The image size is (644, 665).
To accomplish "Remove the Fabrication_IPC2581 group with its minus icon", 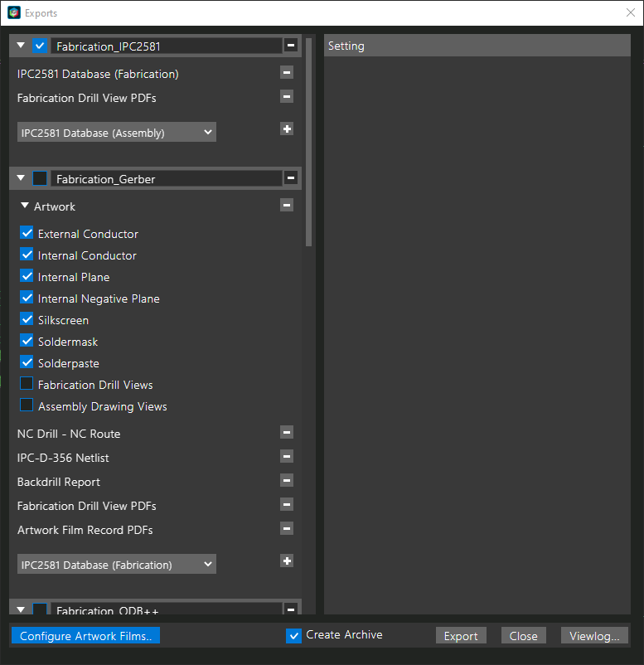I will coord(291,45).
